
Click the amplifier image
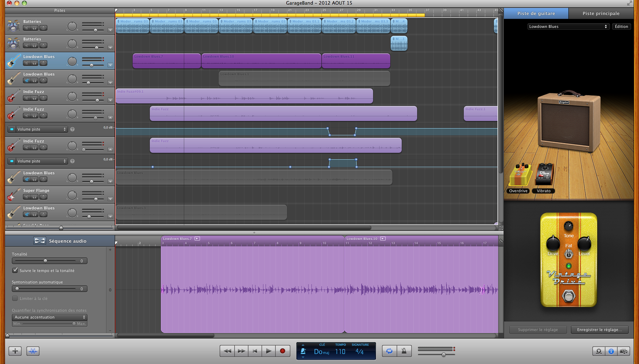click(569, 121)
